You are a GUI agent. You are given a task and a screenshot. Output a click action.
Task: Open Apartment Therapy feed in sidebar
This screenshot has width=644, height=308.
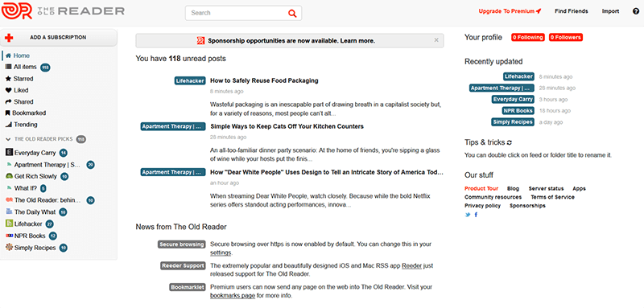[47, 165]
